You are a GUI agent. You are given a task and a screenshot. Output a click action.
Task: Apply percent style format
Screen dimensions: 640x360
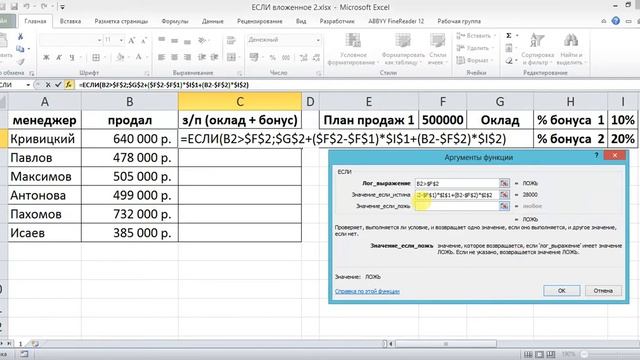pyautogui.click(x=273, y=58)
